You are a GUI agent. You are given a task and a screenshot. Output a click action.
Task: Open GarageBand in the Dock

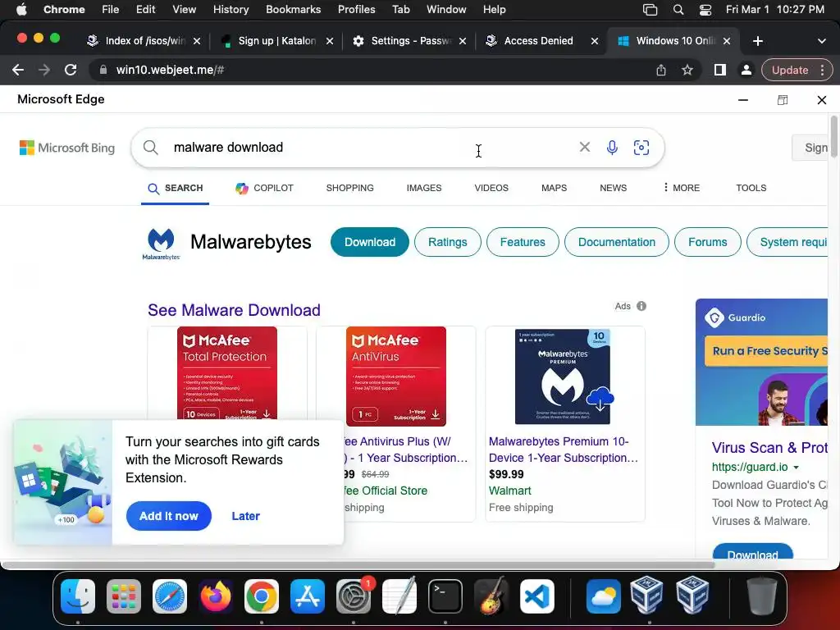point(491,596)
